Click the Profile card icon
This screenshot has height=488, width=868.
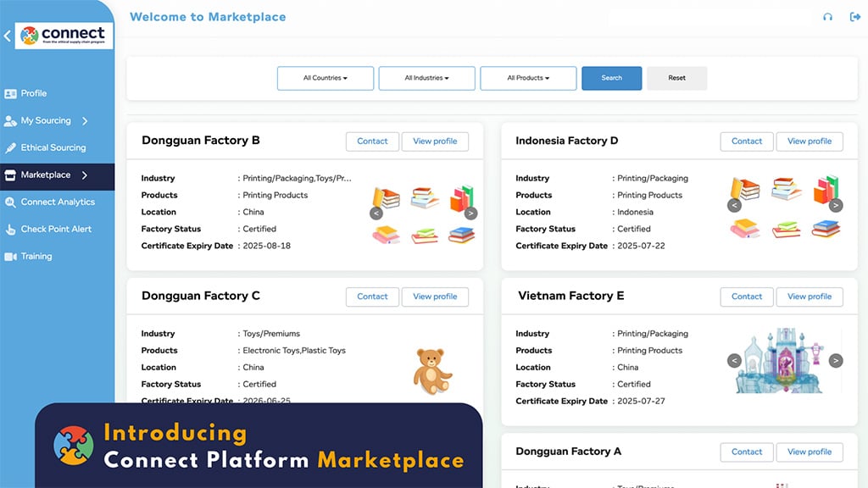tap(10, 93)
